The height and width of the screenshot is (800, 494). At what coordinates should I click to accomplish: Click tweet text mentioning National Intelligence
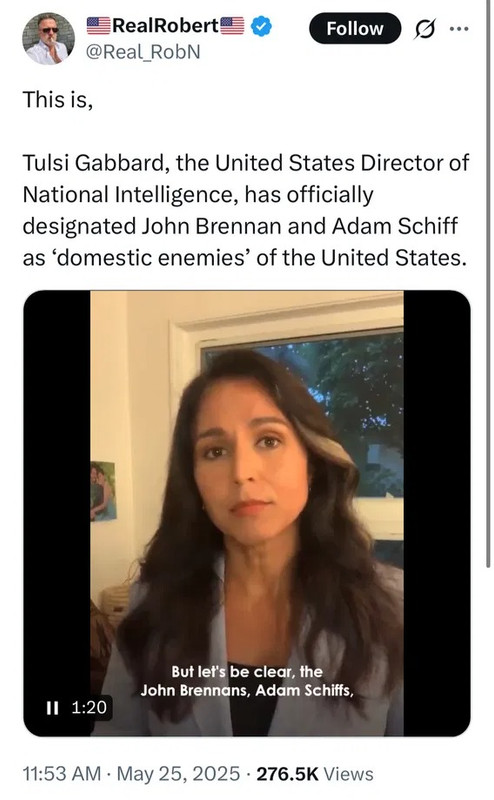click(x=198, y=194)
